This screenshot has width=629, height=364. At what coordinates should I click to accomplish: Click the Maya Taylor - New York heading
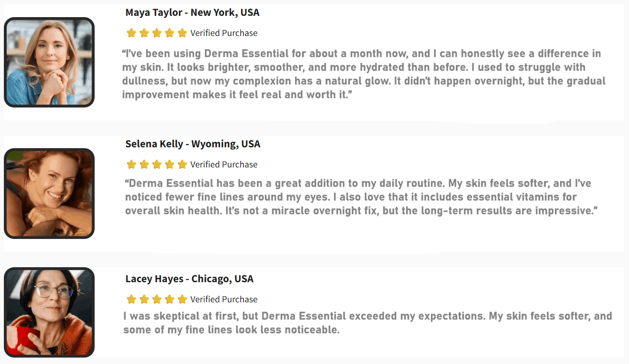click(192, 12)
